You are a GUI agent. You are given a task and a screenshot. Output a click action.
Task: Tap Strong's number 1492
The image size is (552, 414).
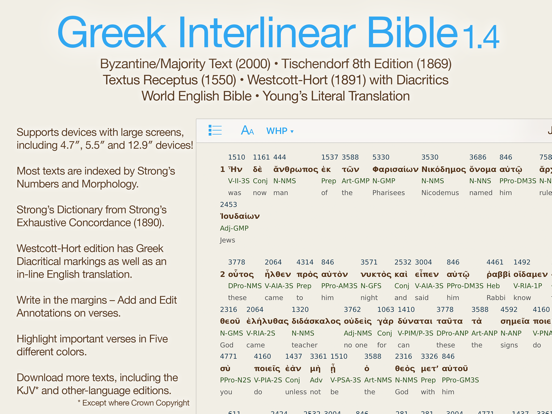click(x=522, y=262)
